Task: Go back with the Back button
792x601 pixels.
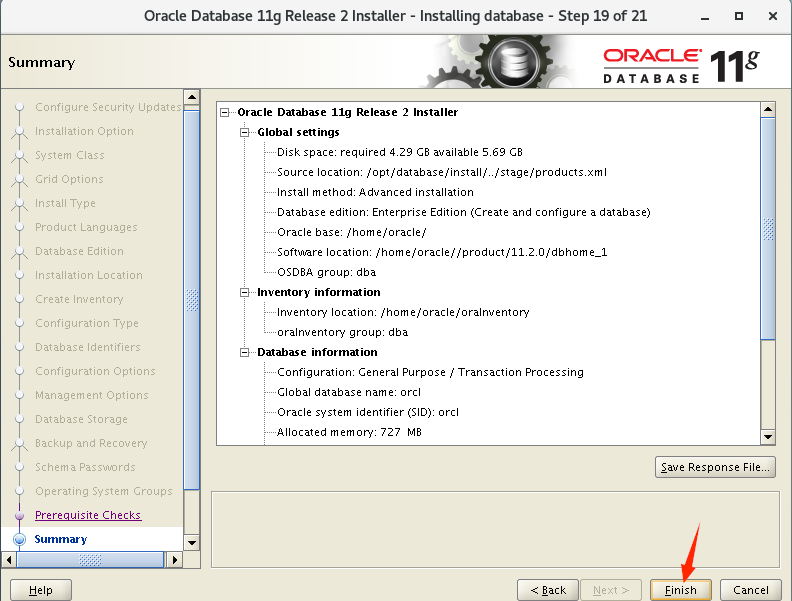Action: [x=548, y=590]
